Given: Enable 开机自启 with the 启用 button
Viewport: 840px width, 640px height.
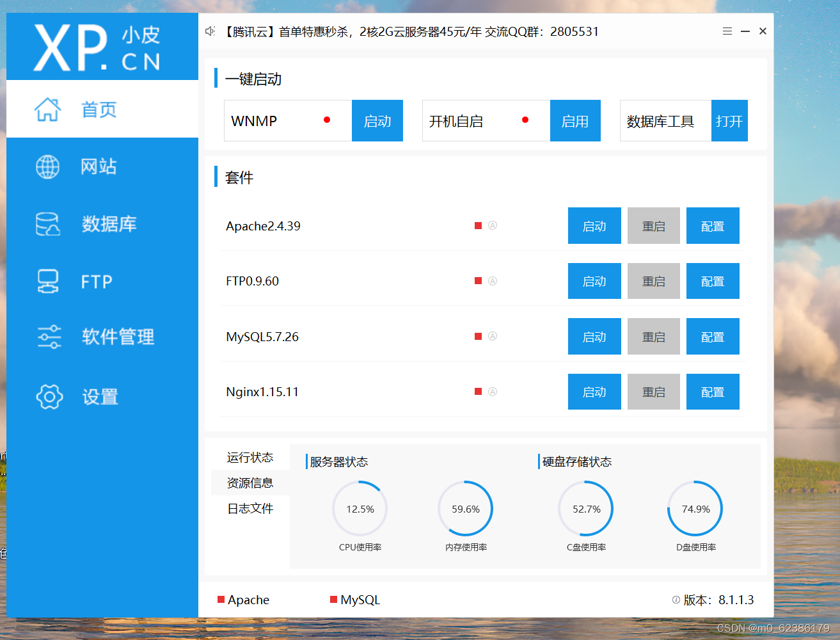Looking at the screenshot, I should [575, 121].
